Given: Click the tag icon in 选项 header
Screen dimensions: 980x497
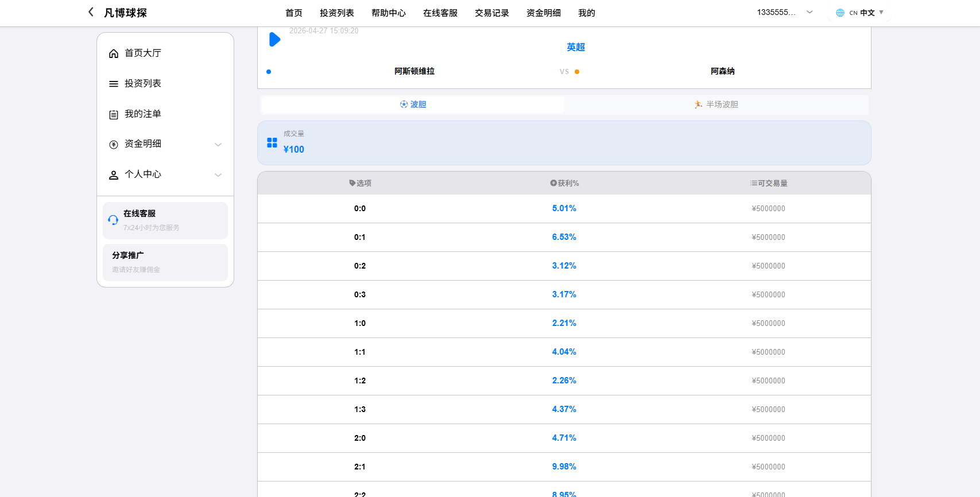Looking at the screenshot, I should pyautogui.click(x=352, y=183).
